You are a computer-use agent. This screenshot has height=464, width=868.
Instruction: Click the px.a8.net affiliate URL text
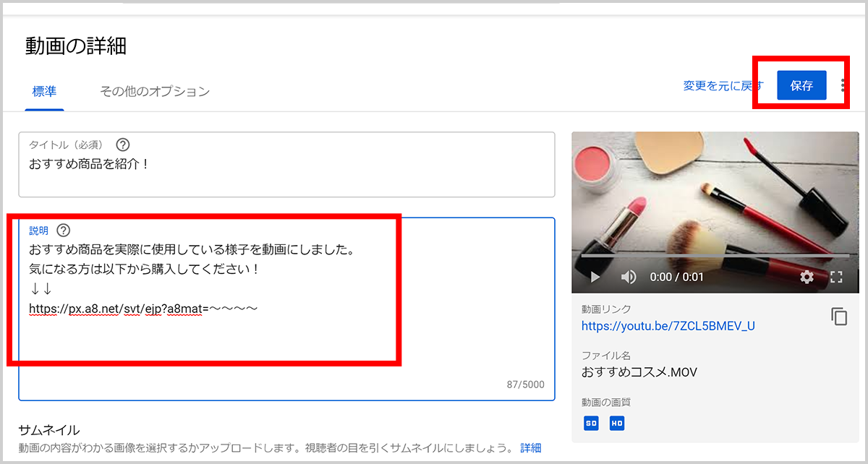tap(143, 309)
